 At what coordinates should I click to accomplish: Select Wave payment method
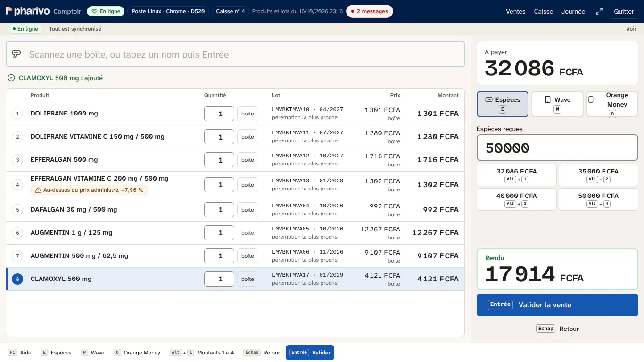557,104
